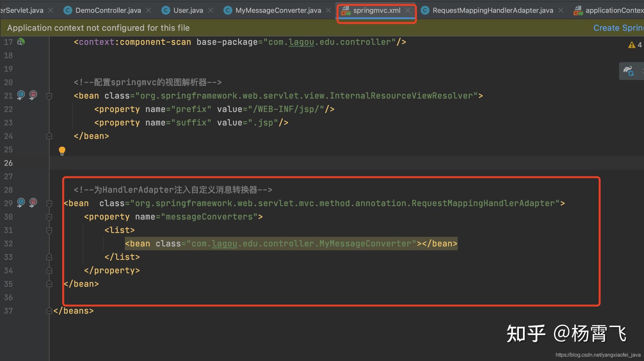644x361 pixels.
Task: Close the User.java tab
Action: (x=211, y=10)
